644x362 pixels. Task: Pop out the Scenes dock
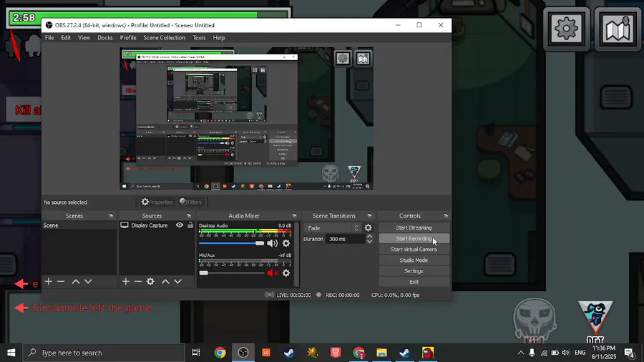[x=111, y=216]
